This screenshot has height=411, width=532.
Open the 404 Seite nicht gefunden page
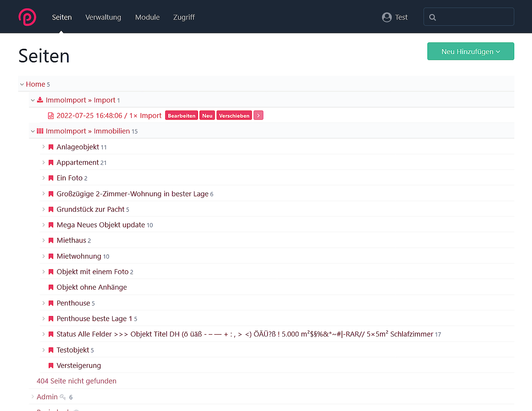76,381
